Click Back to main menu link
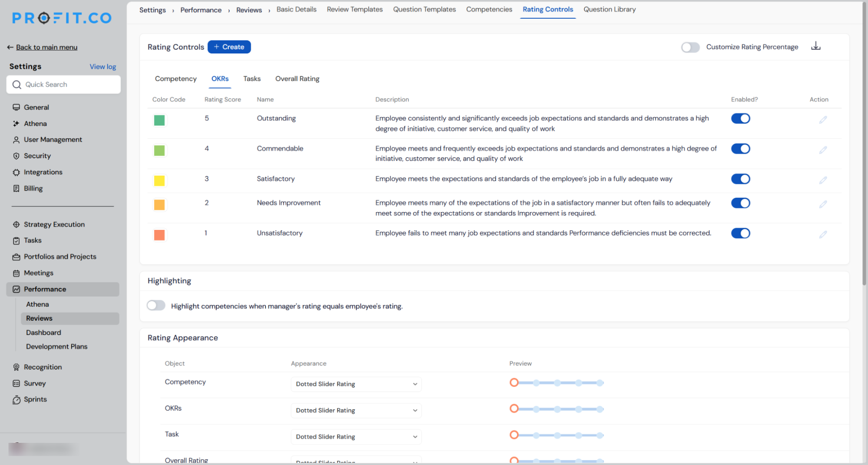 coord(46,47)
